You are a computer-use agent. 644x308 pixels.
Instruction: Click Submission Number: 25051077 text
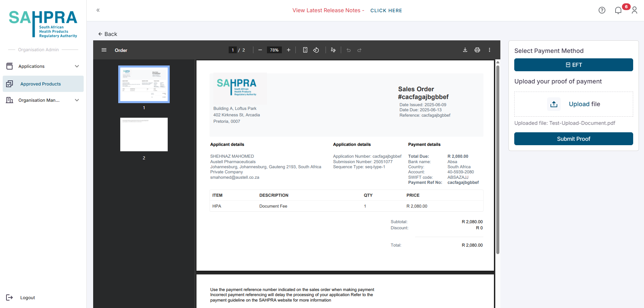tap(363, 162)
